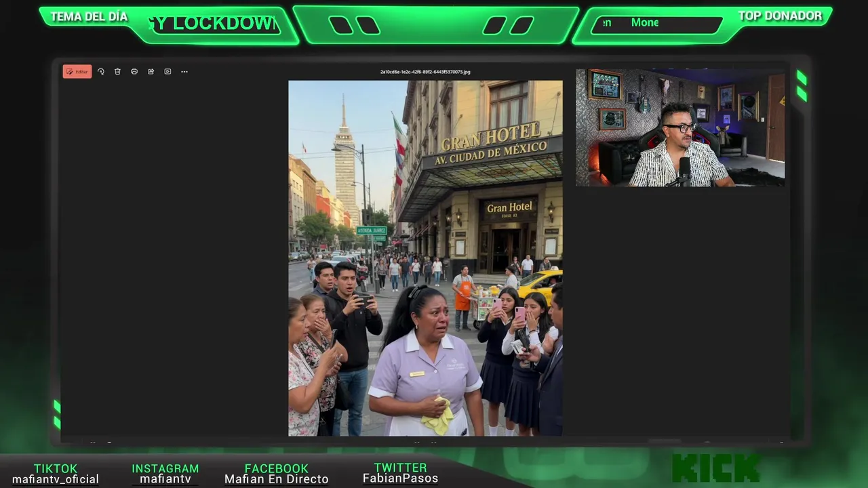Click the streamer webcam feed
Image resolution: width=868 pixels, height=488 pixels.
(x=680, y=127)
